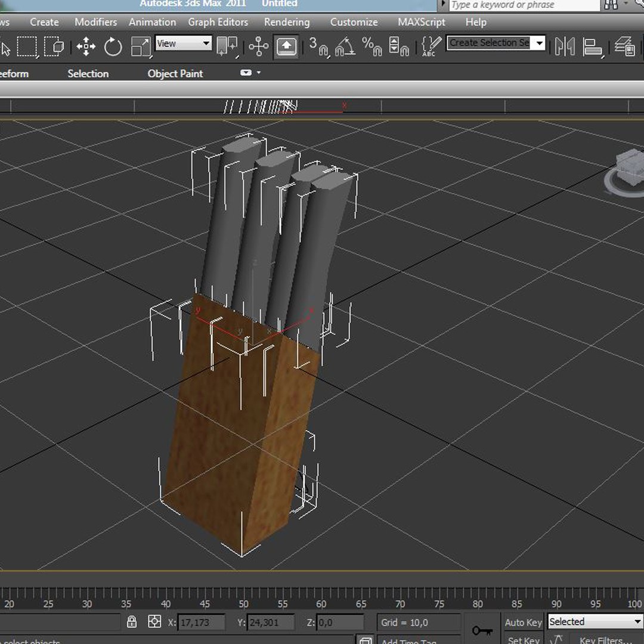Toggle the 3D Snaps button
This screenshot has width=644, height=644.
318,47
